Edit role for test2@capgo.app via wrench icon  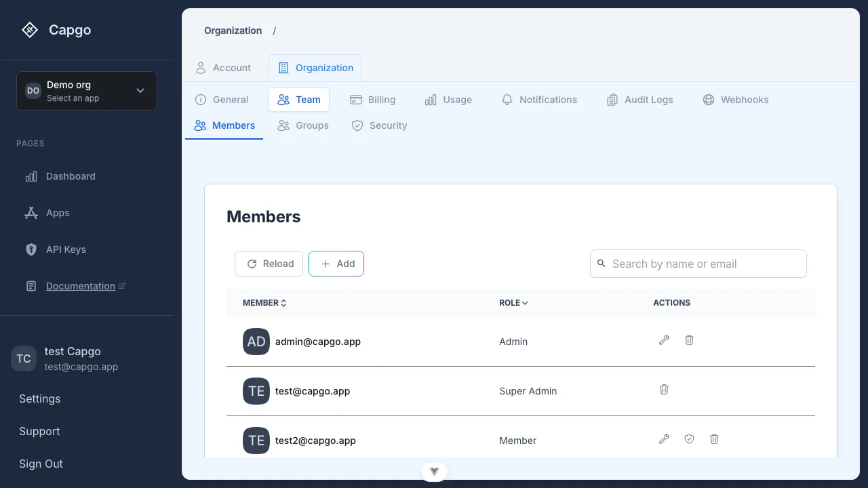(664, 439)
